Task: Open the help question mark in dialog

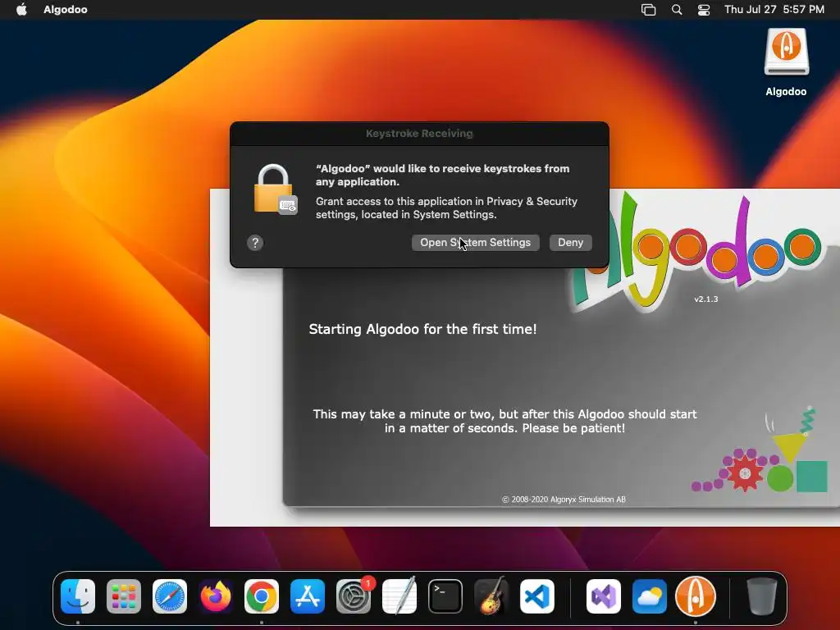Action: (x=255, y=243)
